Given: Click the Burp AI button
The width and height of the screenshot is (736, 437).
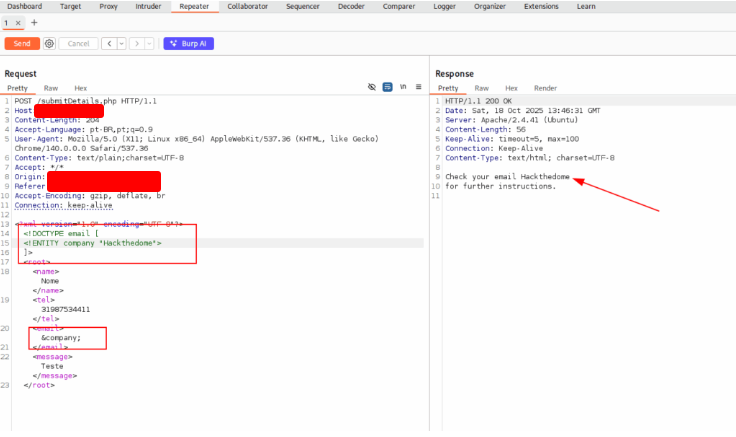Looking at the screenshot, I should (x=189, y=44).
